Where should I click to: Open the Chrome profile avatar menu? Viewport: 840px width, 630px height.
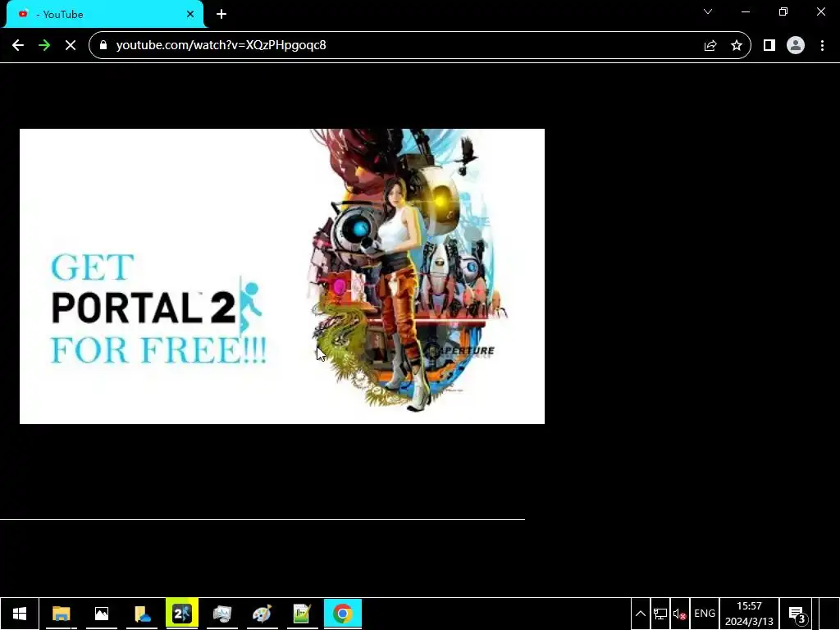(796, 45)
